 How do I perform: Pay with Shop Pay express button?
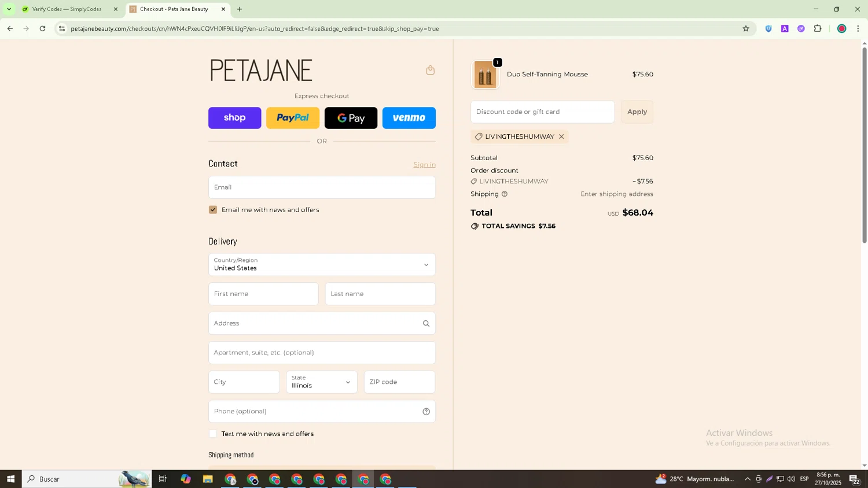click(x=234, y=118)
